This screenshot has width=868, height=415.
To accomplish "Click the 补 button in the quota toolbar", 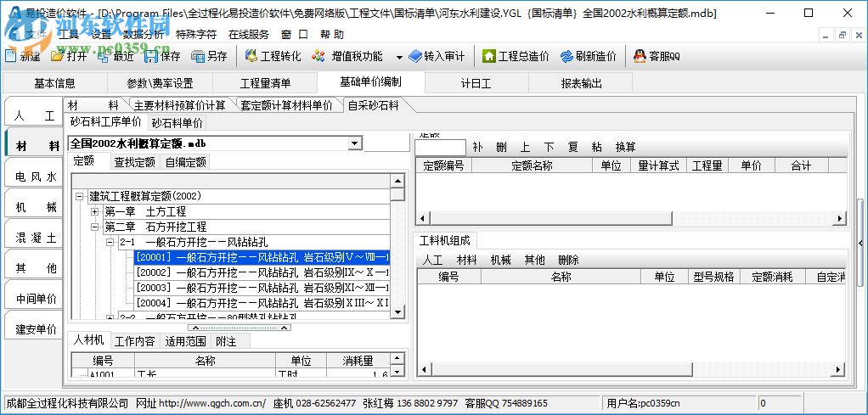I will pyautogui.click(x=477, y=147).
